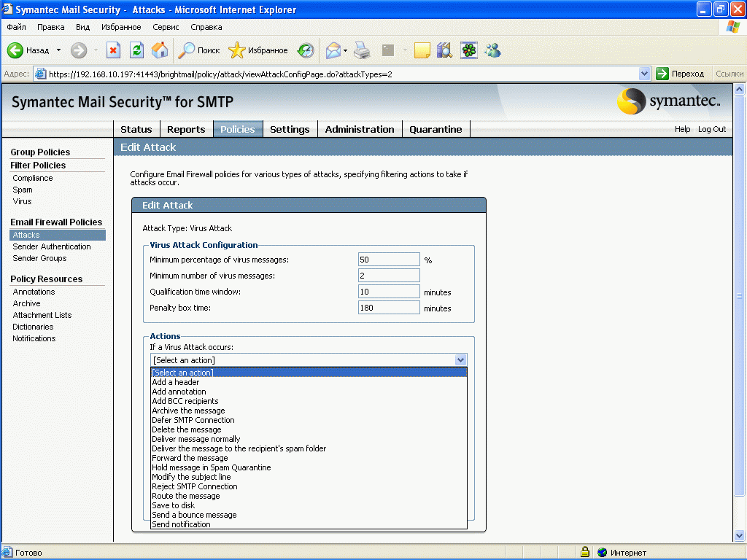747x560 pixels.
Task: Open the Сервис menu
Action: (x=166, y=27)
